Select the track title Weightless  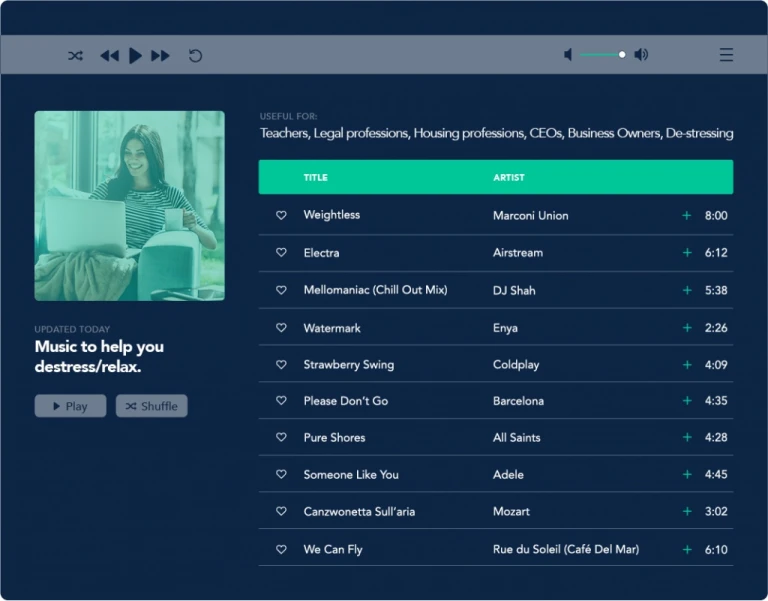pyautogui.click(x=332, y=215)
